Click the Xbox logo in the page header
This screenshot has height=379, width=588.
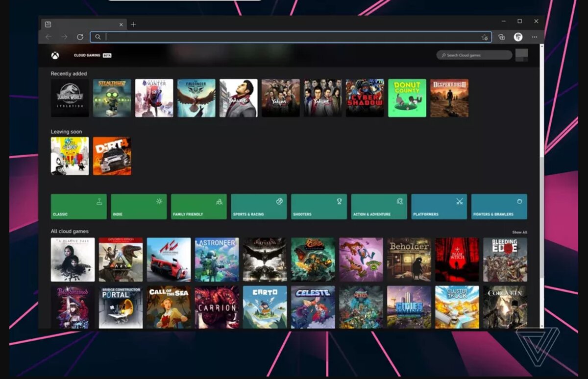click(55, 55)
